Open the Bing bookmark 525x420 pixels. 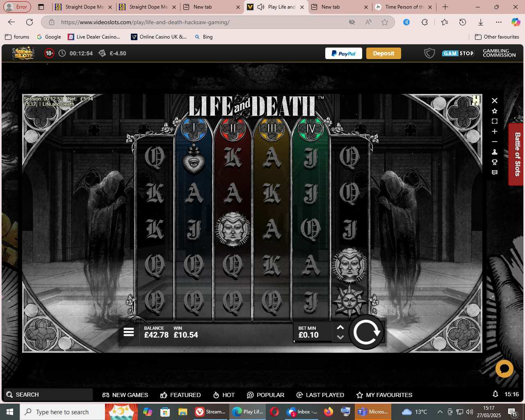pyautogui.click(x=203, y=37)
